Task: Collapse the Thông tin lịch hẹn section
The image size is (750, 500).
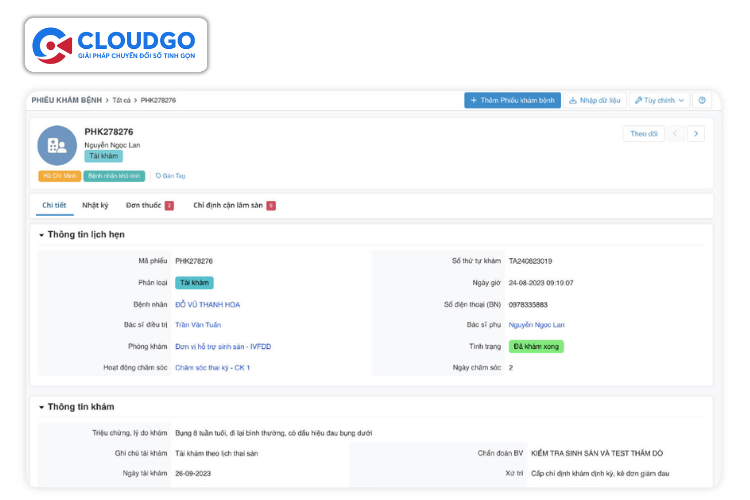Action: pyautogui.click(x=42, y=235)
